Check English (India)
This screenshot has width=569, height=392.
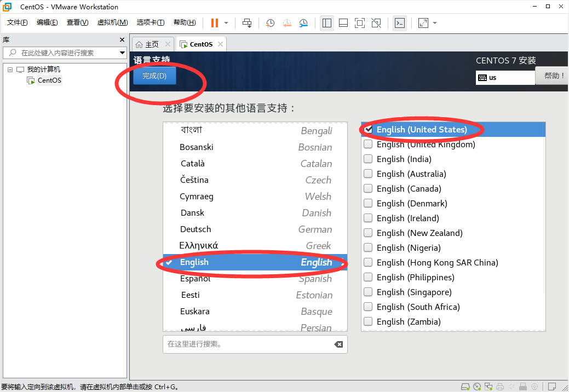(369, 159)
